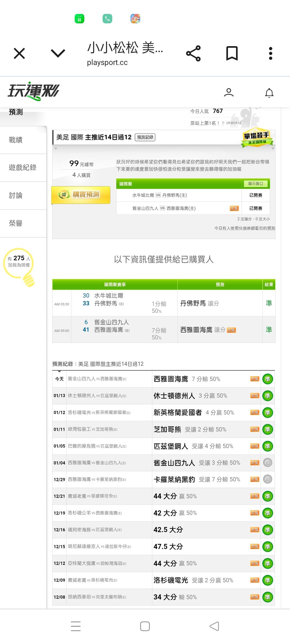
Task: Open the user account profile icon
Action: click(x=229, y=93)
